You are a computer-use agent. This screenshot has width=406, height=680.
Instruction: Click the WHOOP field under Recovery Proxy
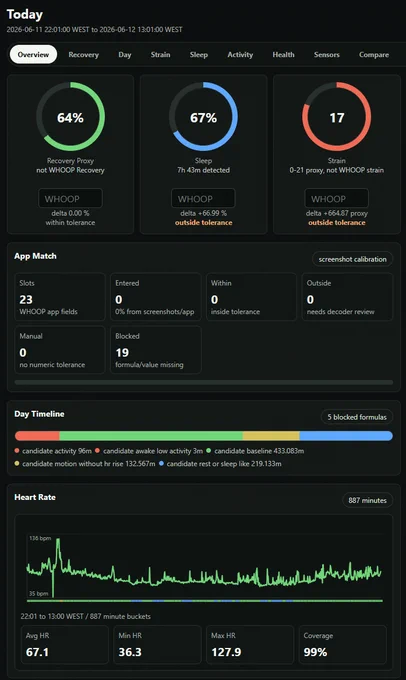(70, 199)
